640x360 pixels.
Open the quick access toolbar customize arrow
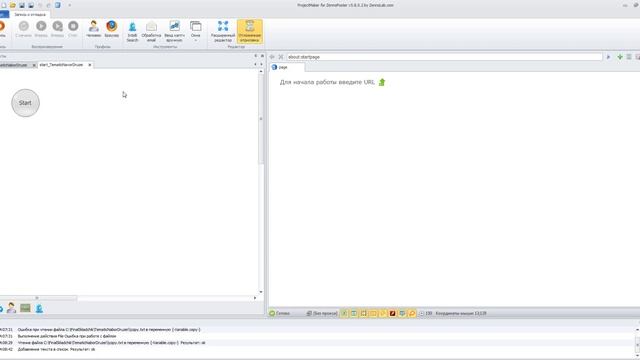69,5
